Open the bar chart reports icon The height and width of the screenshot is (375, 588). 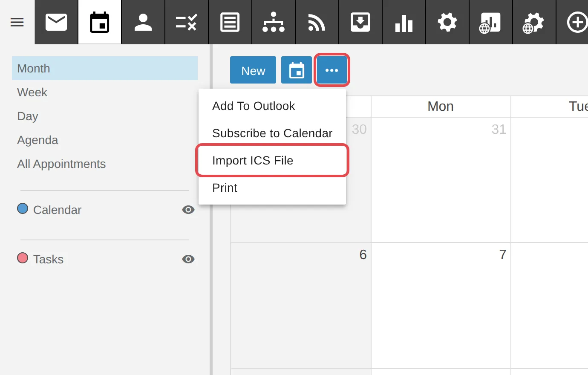click(404, 22)
